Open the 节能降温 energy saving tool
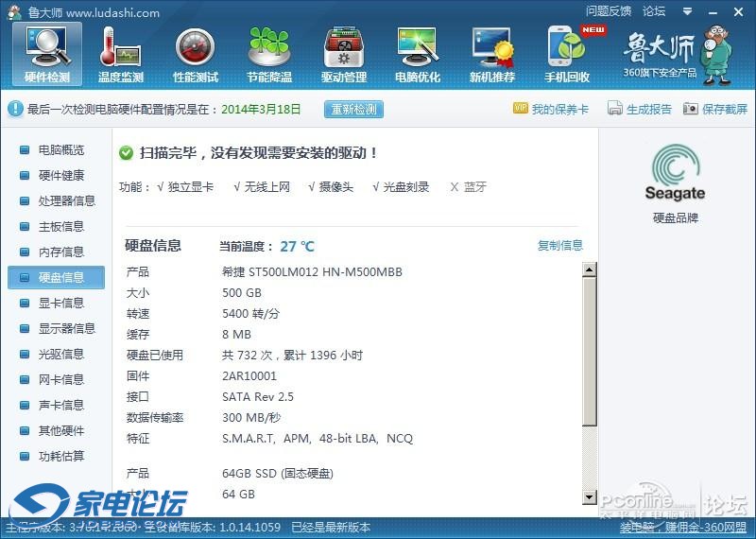 (x=269, y=54)
